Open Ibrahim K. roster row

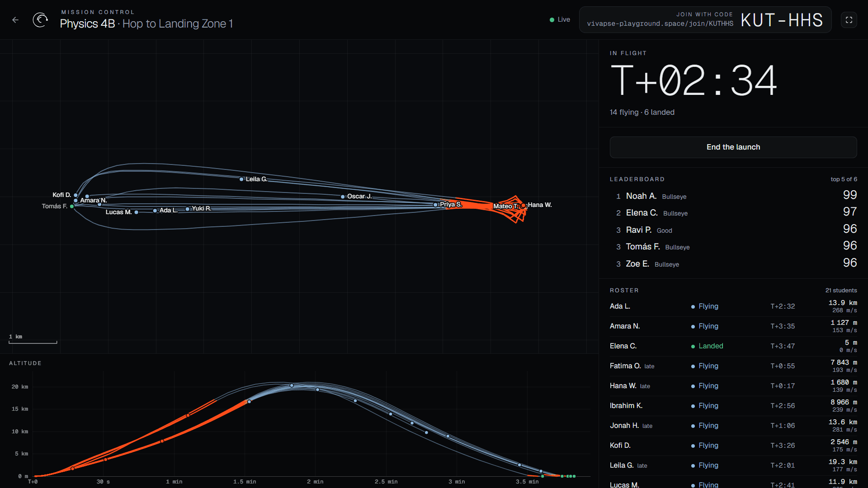[x=733, y=406]
